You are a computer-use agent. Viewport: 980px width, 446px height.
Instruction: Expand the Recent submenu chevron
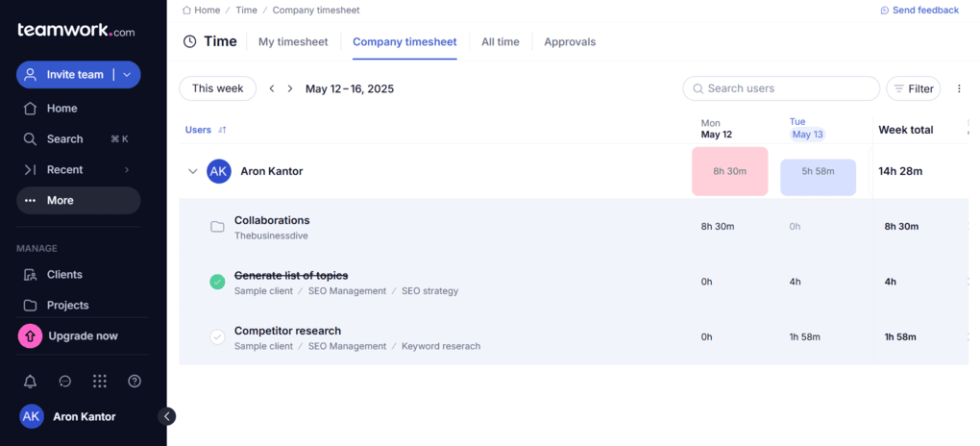pos(127,169)
